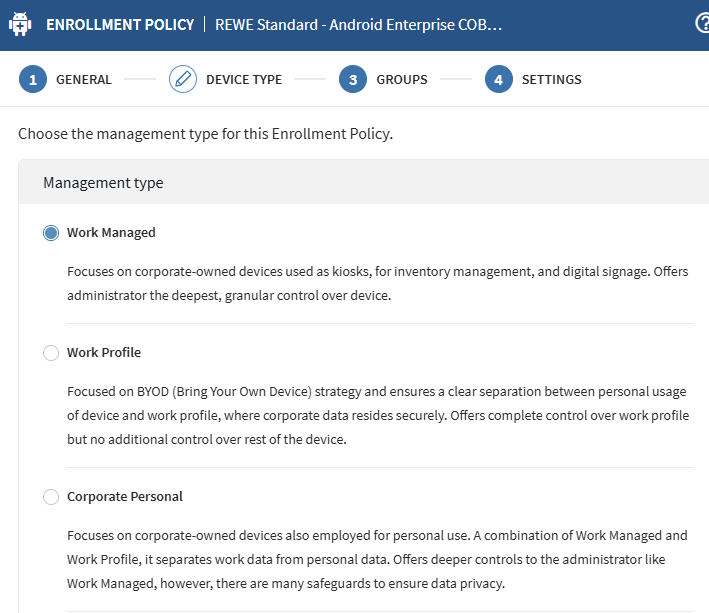The height and width of the screenshot is (613, 709).
Task: Go to the GENERAL step
Action: click(x=84, y=79)
